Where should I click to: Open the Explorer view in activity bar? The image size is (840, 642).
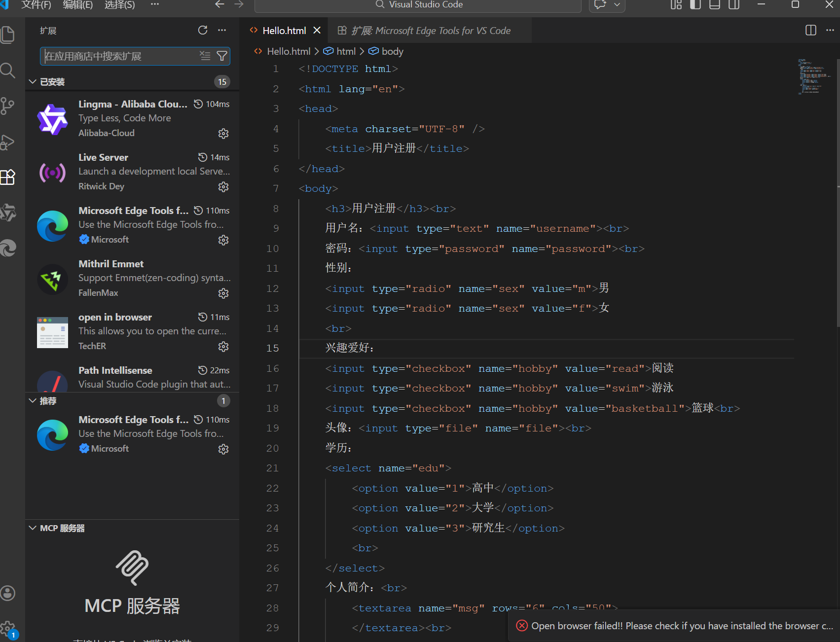point(8,35)
